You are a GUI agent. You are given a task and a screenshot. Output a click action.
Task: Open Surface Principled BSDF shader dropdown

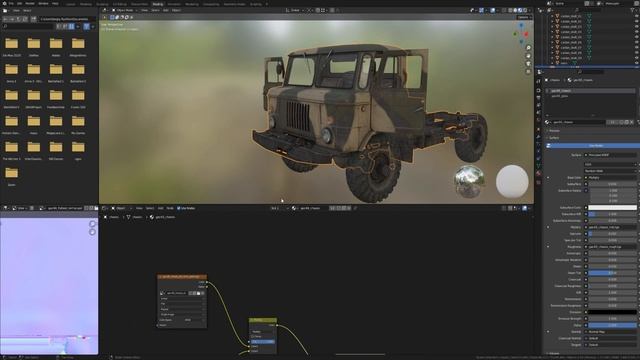611,155
